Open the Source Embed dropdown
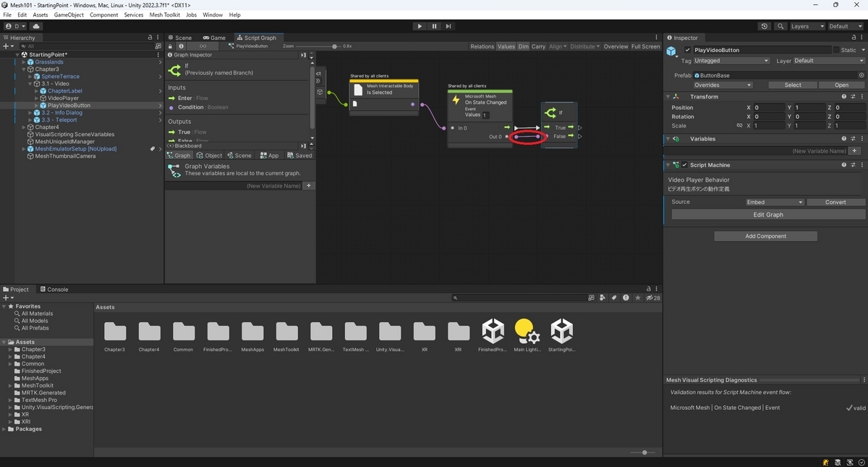 [x=775, y=202]
